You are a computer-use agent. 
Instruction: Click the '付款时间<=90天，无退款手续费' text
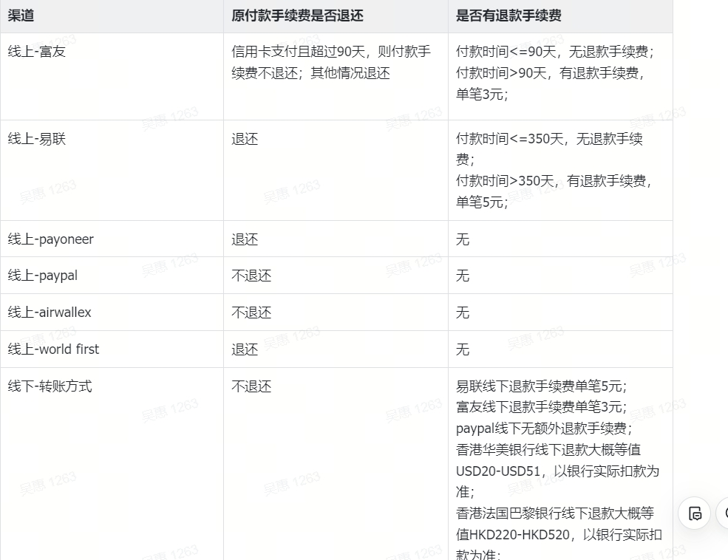(551, 51)
